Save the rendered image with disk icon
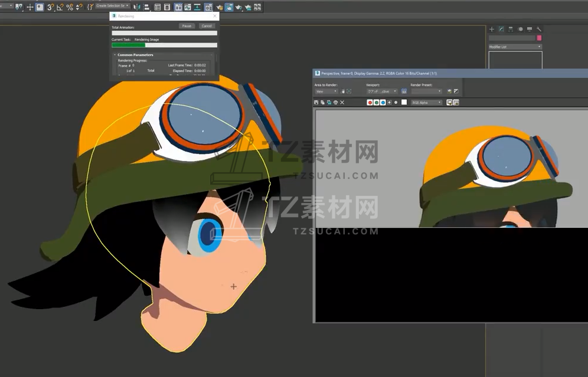Screen dimensions: 588x377 316,103
